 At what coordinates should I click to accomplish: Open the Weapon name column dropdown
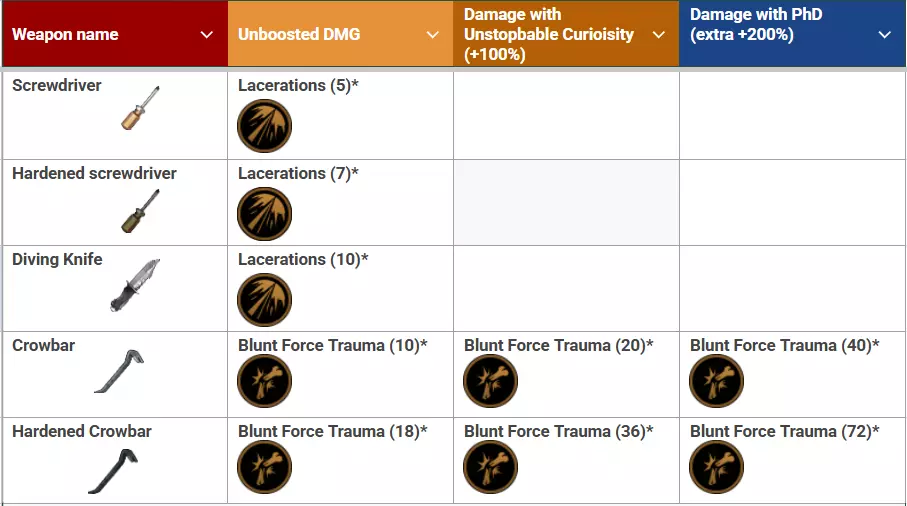(207, 35)
